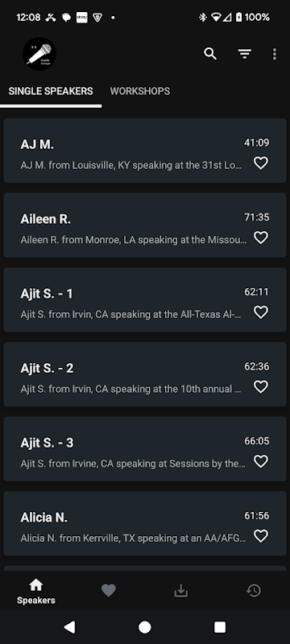Open favorites from bottom navigation heart
Screen dimensions: 290x644
point(109,591)
